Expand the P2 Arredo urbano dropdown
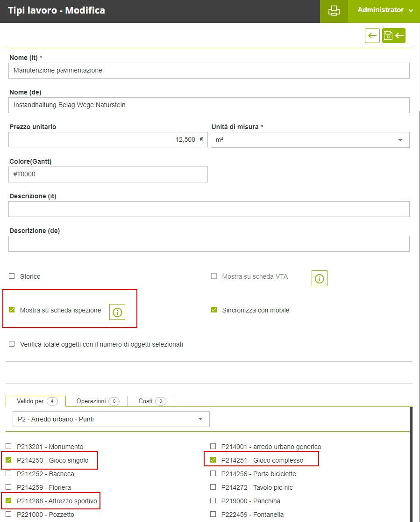 click(111, 419)
